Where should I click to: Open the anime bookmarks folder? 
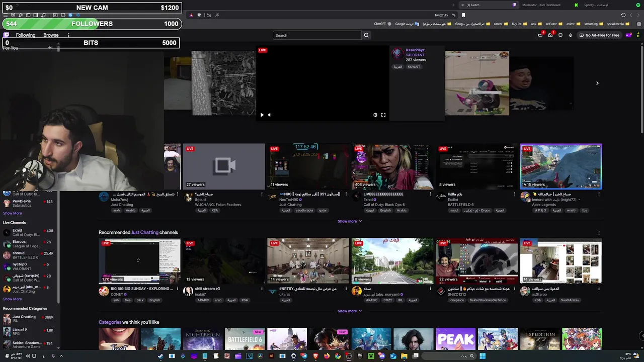574,24
